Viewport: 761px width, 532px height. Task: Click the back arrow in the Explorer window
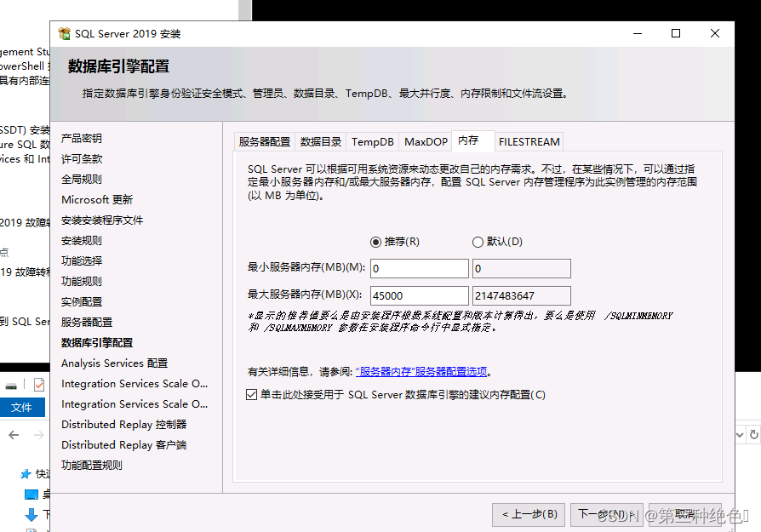point(14,435)
